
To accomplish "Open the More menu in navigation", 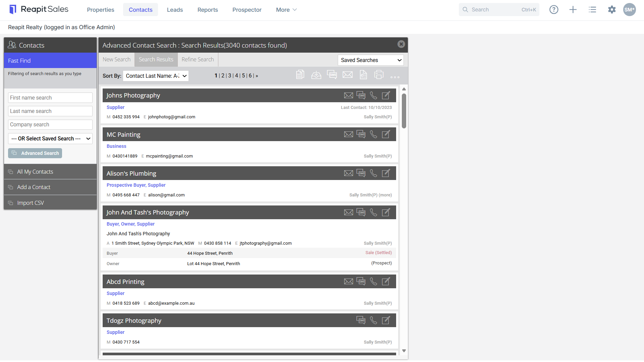I will click(286, 10).
